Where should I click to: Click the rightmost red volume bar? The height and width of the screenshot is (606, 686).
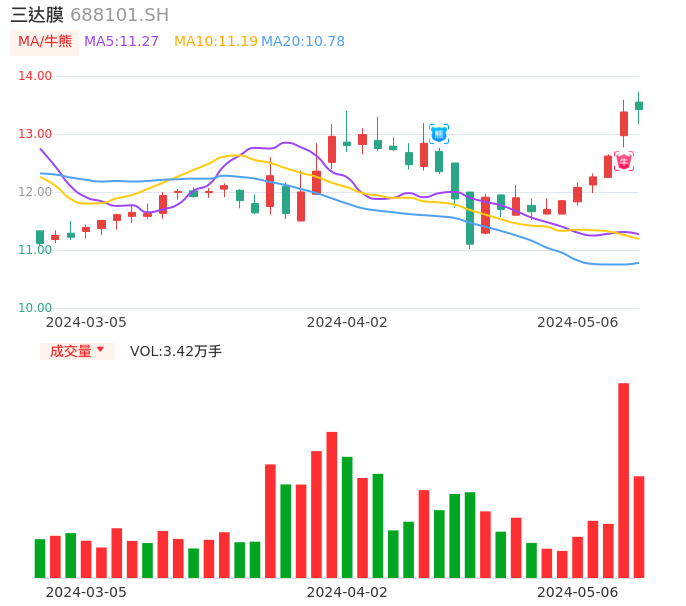coord(639,527)
